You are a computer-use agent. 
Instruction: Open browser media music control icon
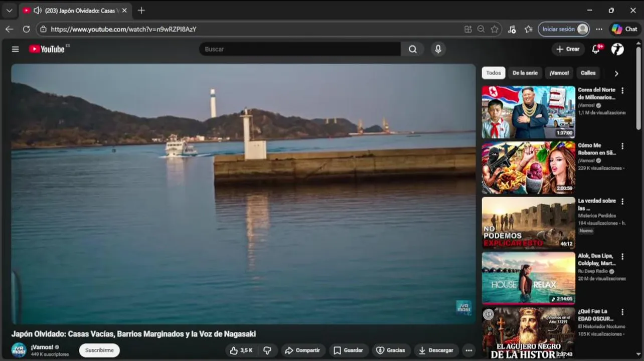512,29
